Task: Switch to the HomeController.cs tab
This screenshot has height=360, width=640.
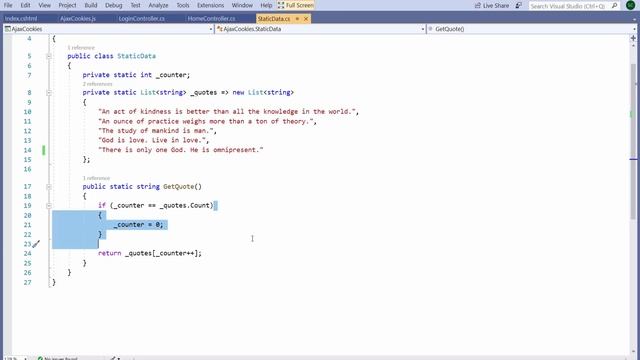Action: tap(211, 19)
